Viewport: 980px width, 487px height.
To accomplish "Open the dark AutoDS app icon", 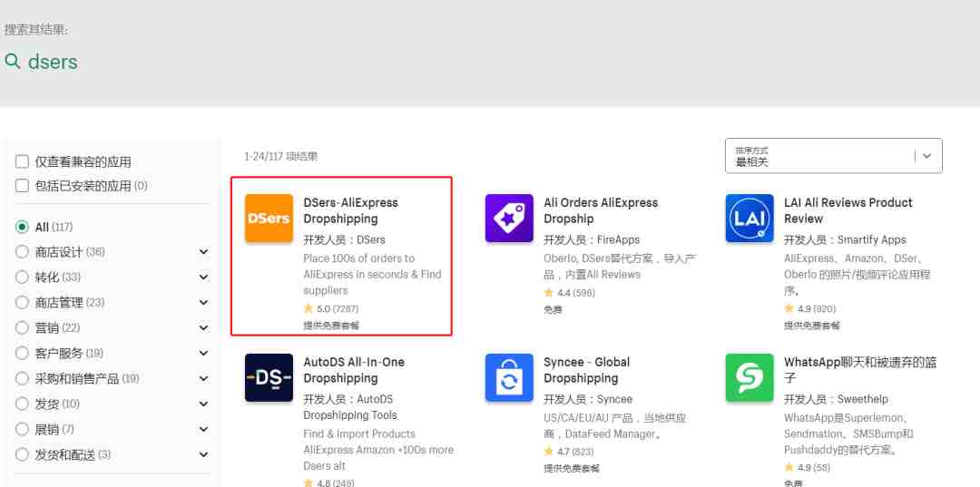I will (x=269, y=378).
